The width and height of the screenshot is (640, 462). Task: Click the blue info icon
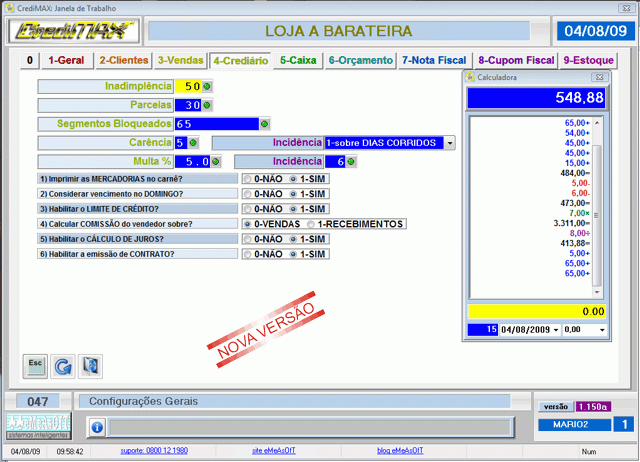97,427
